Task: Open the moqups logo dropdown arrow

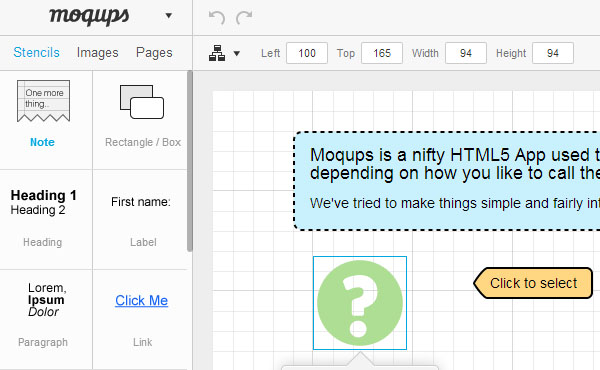Action: click(168, 16)
